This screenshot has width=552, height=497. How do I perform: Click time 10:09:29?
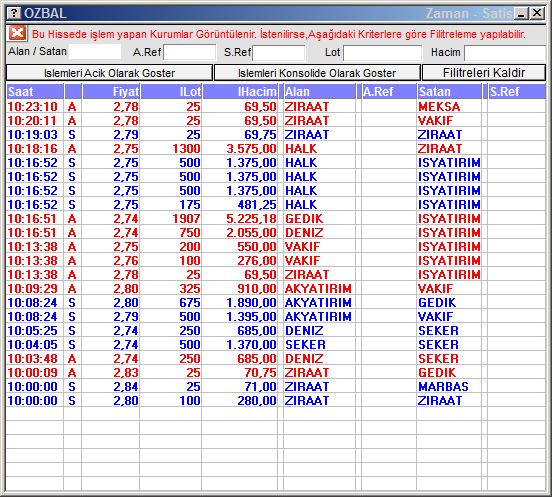pyautogui.click(x=32, y=289)
